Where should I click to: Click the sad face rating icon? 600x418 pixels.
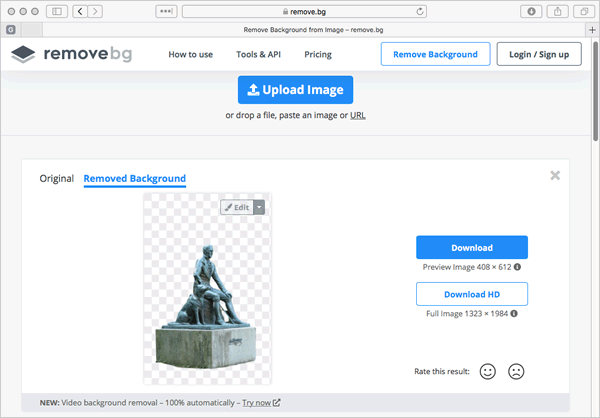point(516,371)
